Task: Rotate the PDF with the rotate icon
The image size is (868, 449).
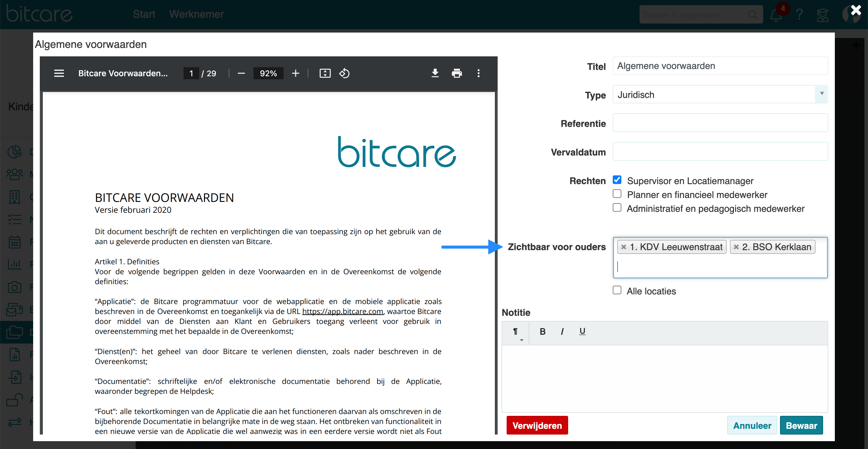Action: 344,73
